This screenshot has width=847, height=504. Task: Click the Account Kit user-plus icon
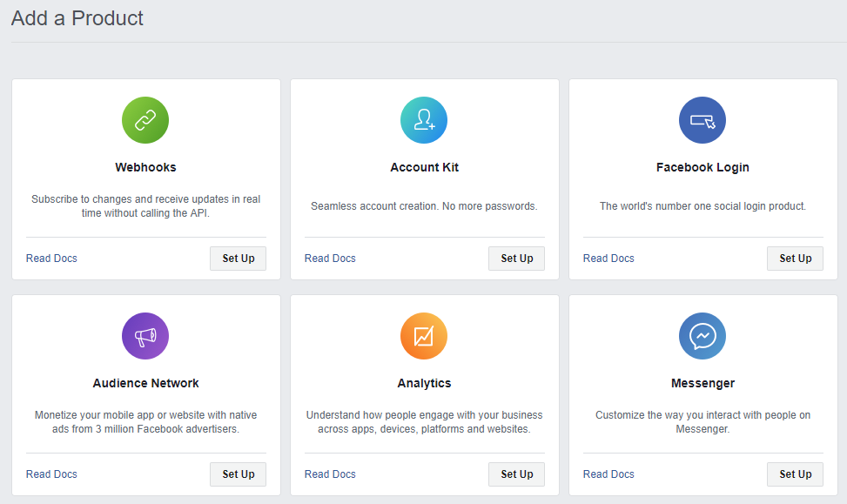(424, 120)
